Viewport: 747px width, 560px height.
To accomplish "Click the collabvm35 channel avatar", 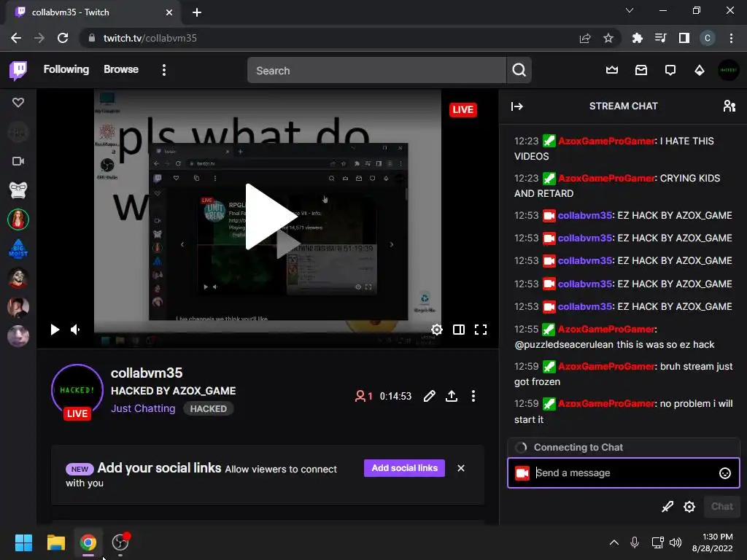I will [x=77, y=391].
